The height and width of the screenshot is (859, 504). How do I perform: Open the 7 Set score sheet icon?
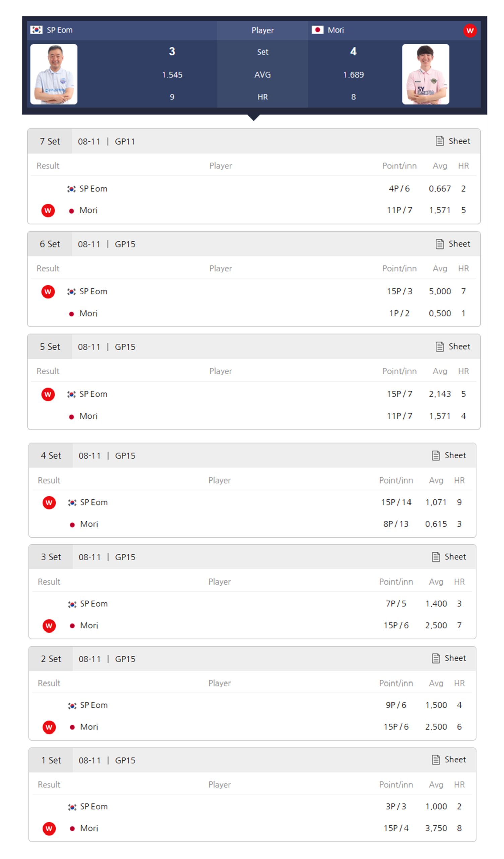pyautogui.click(x=439, y=141)
